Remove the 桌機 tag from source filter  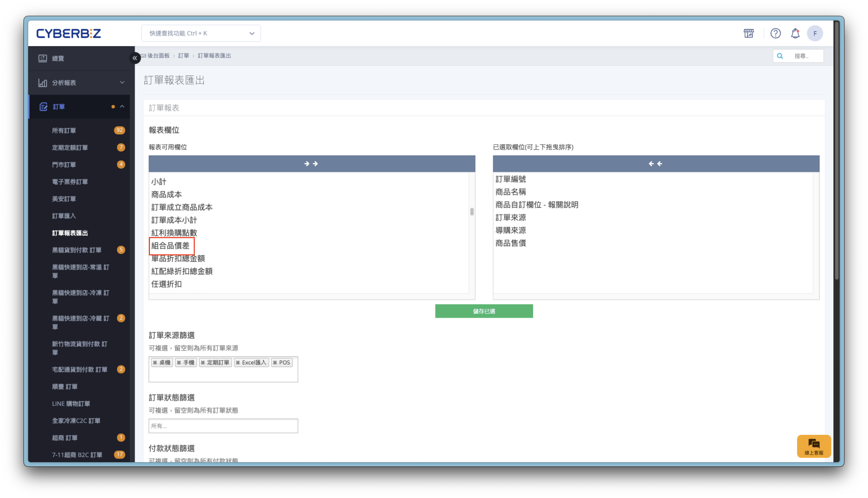[x=155, y=363]
